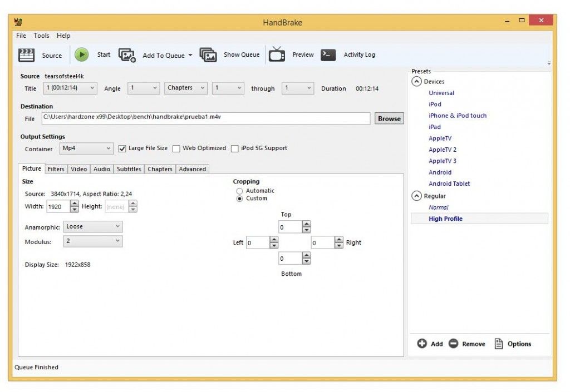570x392 pixels.
Task: Click the Options document icon
Action: pyautogui.click(x=499, y=344)
